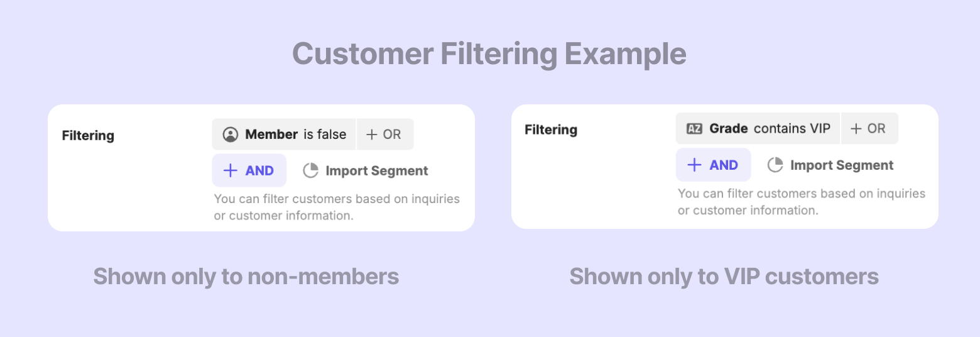Viewport: 980px width, 337px height.
Task: Click the AZ text icon beside Grade
Action: click(694, 129)
